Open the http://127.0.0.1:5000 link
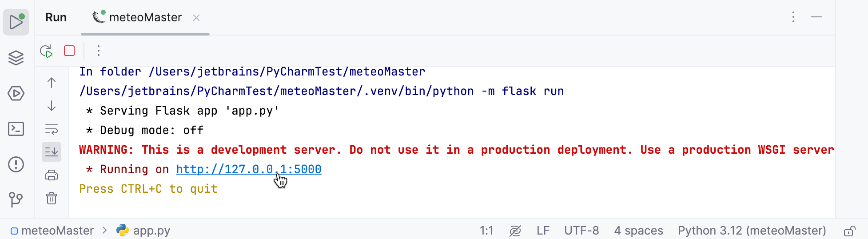The image size is (868, 239). click(x=248, y=169)
